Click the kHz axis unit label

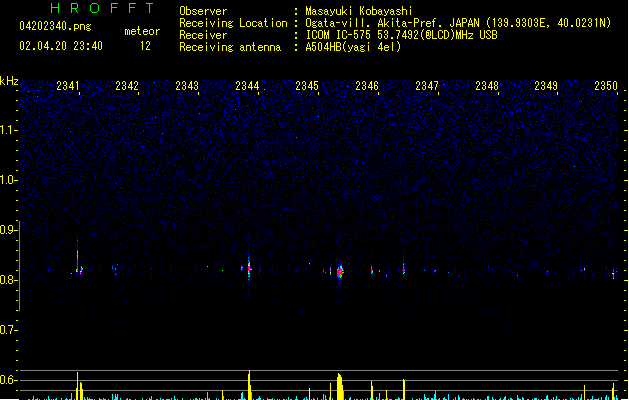pyautogui.click(x=9, y=81)
